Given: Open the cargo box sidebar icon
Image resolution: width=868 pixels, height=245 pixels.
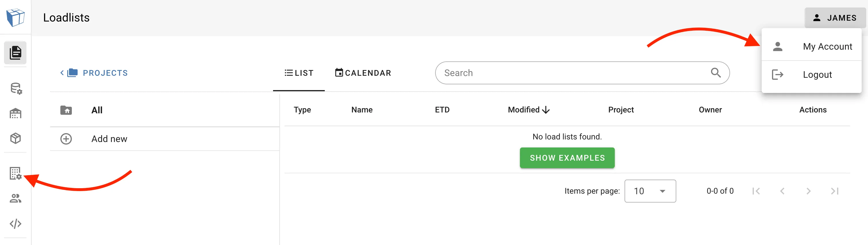Looking at the screenshot, I should [x=16, y=138].
